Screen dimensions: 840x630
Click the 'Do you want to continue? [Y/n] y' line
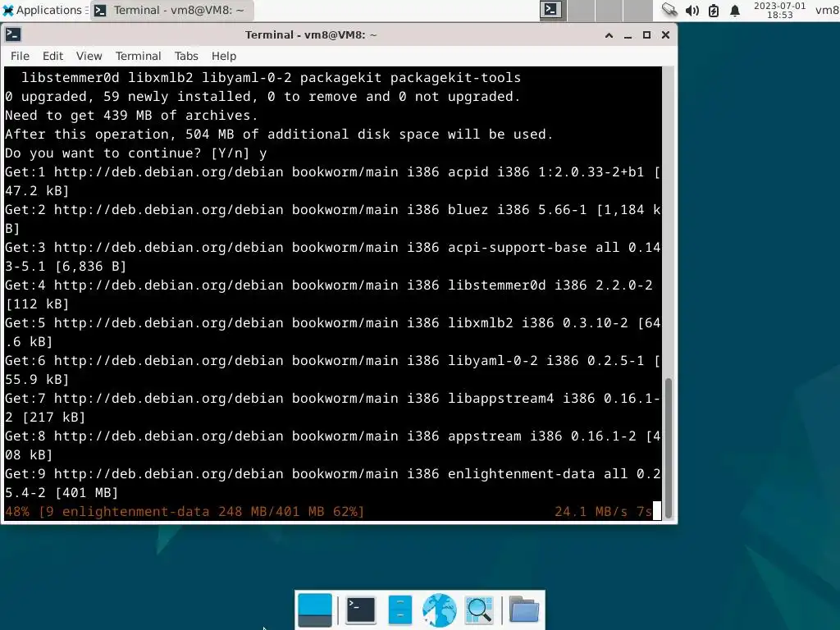[136, 153]
